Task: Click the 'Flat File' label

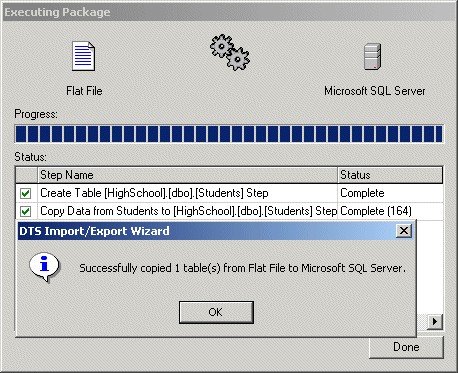Action: point(84,91)
